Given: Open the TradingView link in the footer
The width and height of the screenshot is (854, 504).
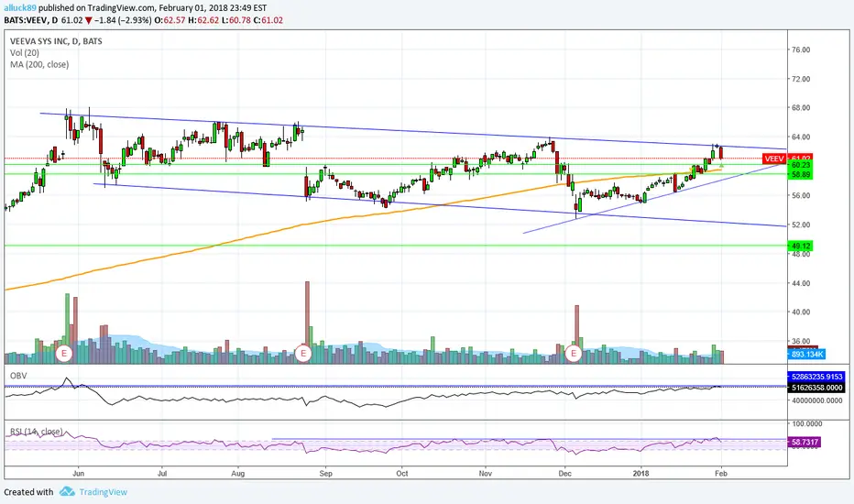Looking at the screenshot, I should 103,492.
